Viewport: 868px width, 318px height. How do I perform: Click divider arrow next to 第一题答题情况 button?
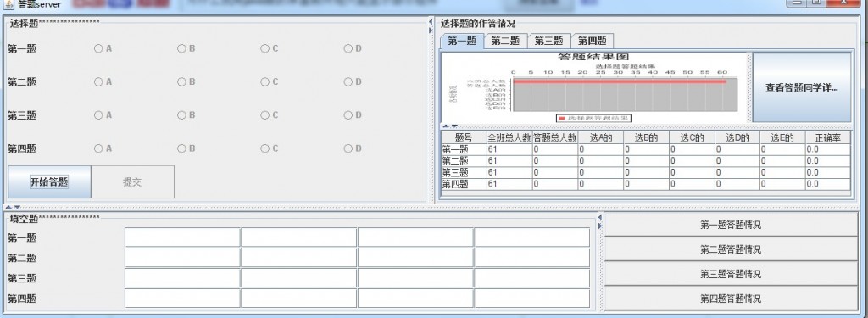(x=600, y=221)
